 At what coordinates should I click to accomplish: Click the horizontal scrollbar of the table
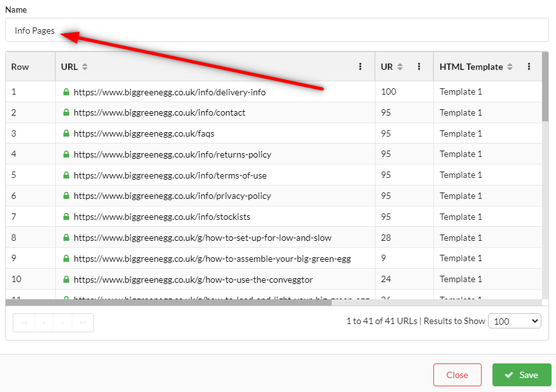[x=168, y=302]
